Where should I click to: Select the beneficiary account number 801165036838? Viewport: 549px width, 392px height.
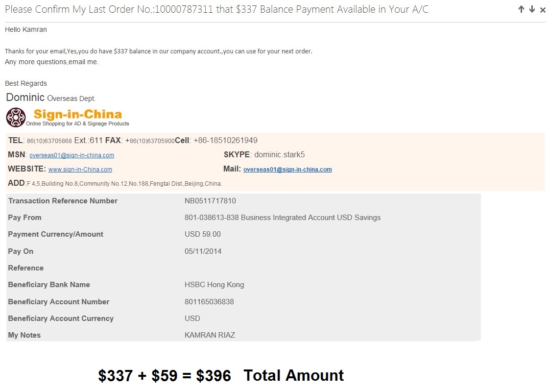coord(209,302)
